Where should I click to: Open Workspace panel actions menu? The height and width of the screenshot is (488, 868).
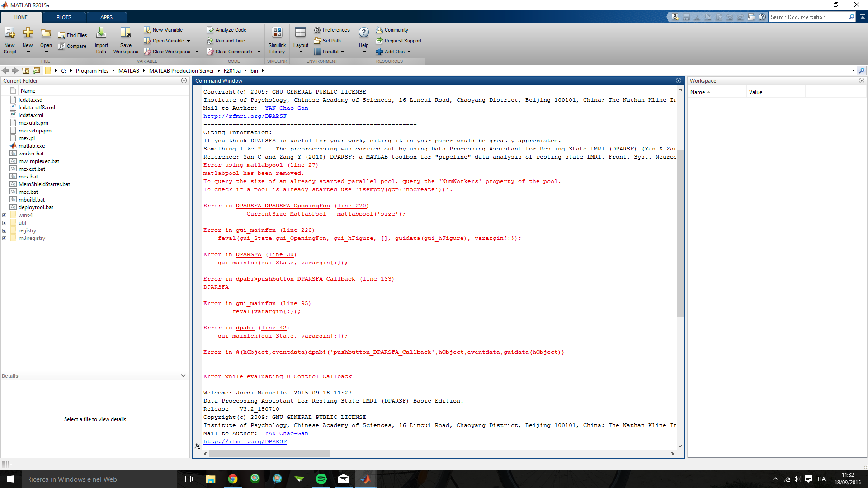862,80
